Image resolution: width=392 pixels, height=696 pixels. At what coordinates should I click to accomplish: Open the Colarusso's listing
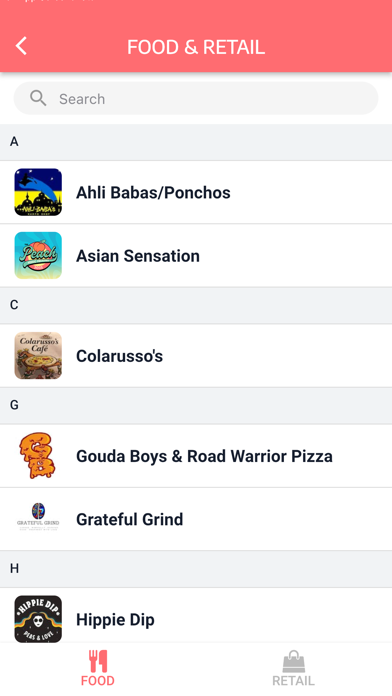[196, 356]
